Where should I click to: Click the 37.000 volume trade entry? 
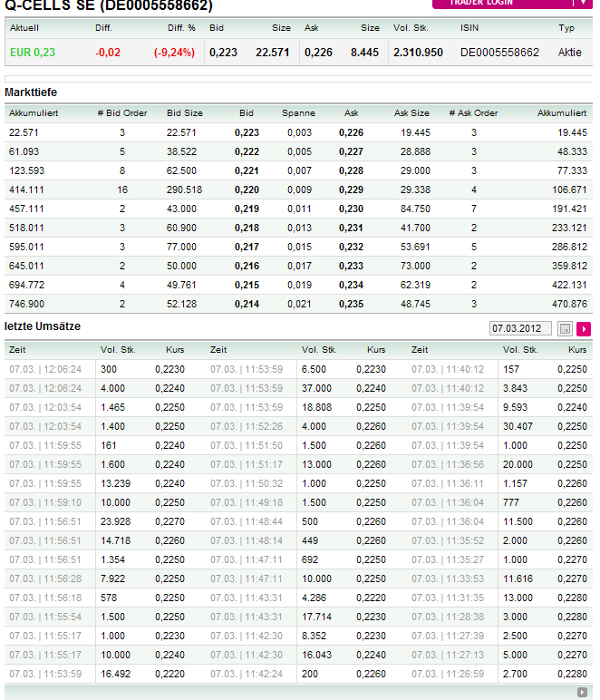click(315, 388)
